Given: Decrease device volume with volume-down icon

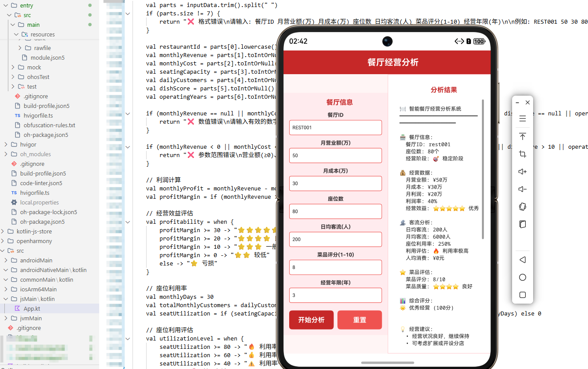Looking at the screenshot, I should 522,189.
